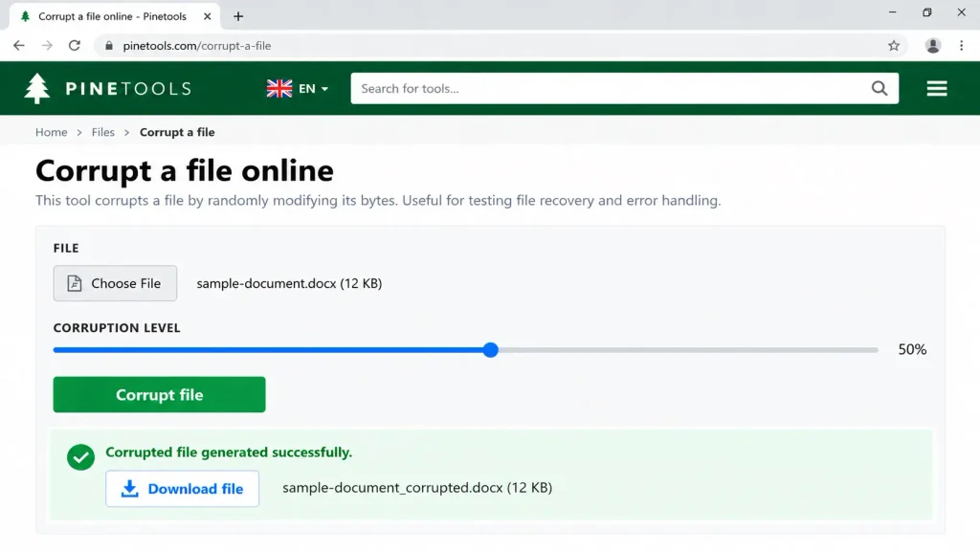Open the hamburger menu icon
Image resolution: width=980 pixels, height=551 pixels.
click(936, 89)
